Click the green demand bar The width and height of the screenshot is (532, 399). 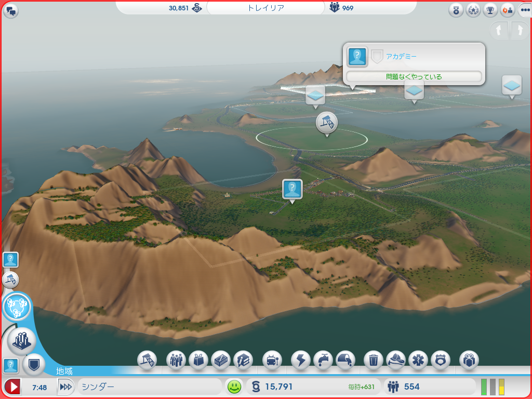[x=484, y=387]
